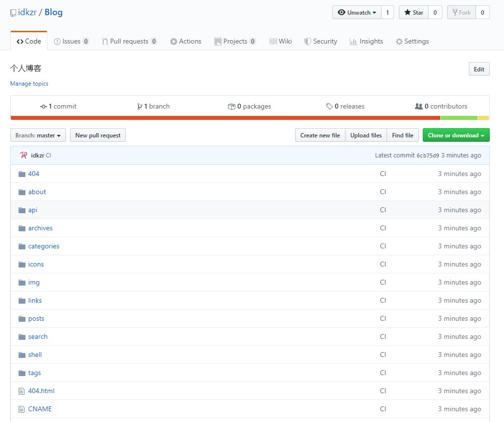Click the file icon next to CNAME
The image size is (504, 422).
pyautogui.click(x=22, y=409)
